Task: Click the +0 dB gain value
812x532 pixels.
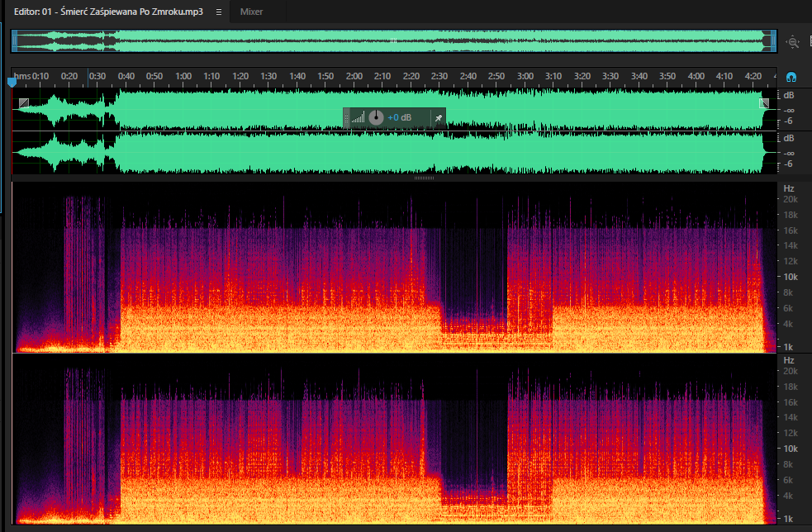Action: click(x=399, y=117)
